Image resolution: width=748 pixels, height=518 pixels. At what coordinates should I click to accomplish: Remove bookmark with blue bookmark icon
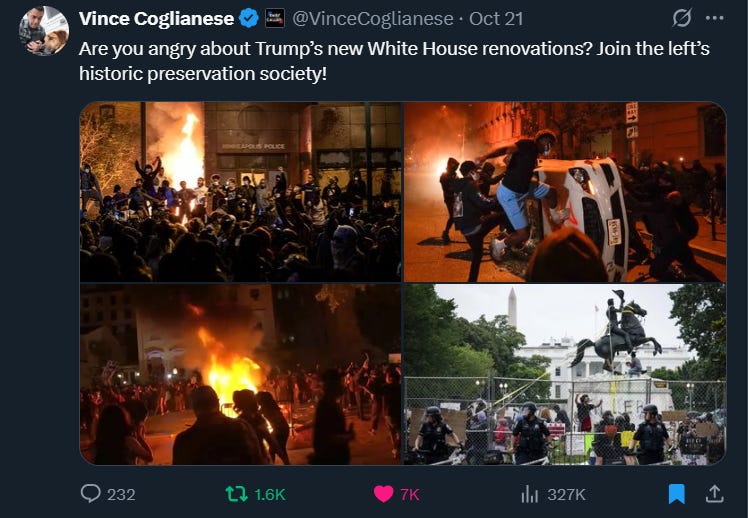676,494
